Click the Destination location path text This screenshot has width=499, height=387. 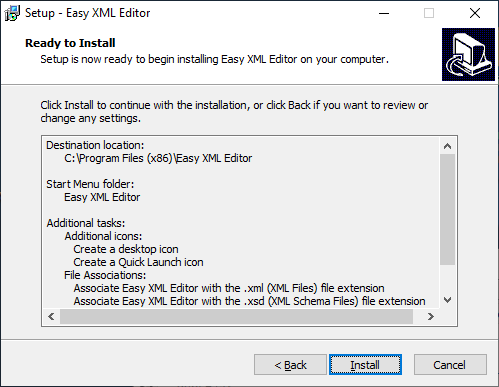[158, 158]
